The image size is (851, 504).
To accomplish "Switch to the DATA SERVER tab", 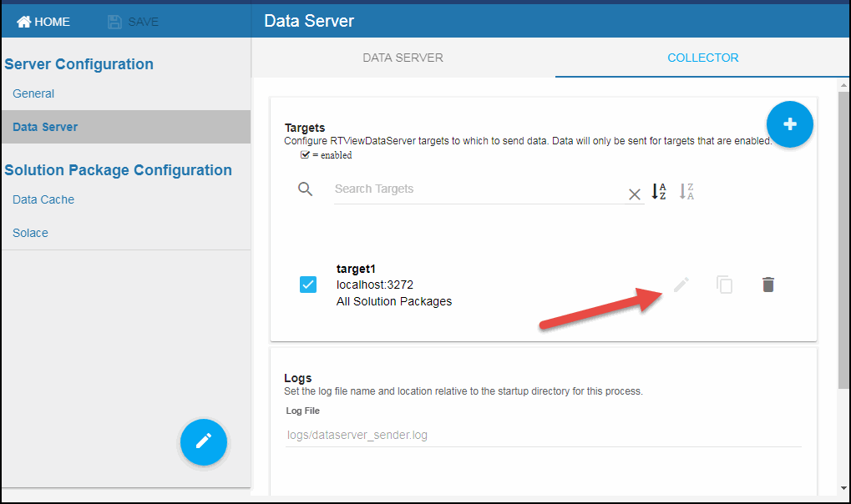I will (x=403, y=58).
